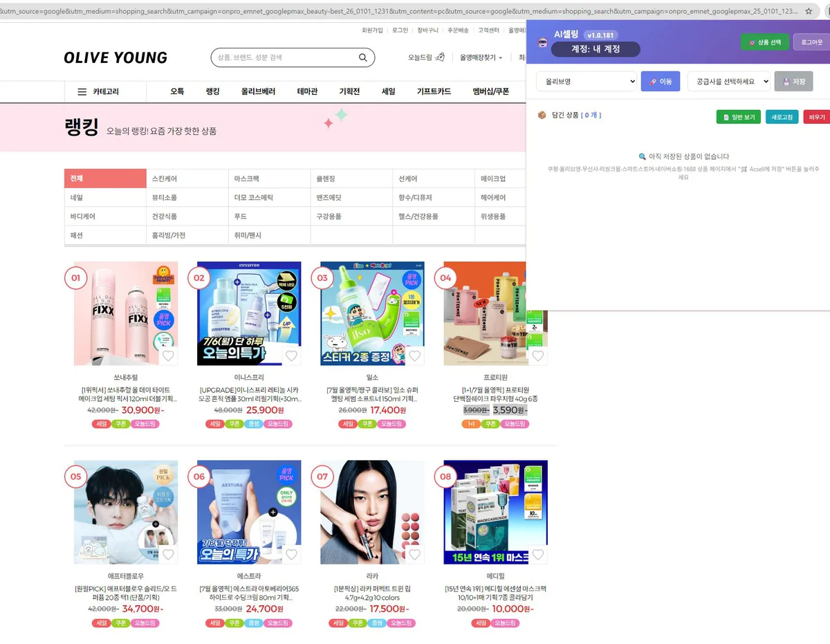The width and height of the screenshot is (830, 644).
Task: Click the browser address bar URL
Action: 398,11
